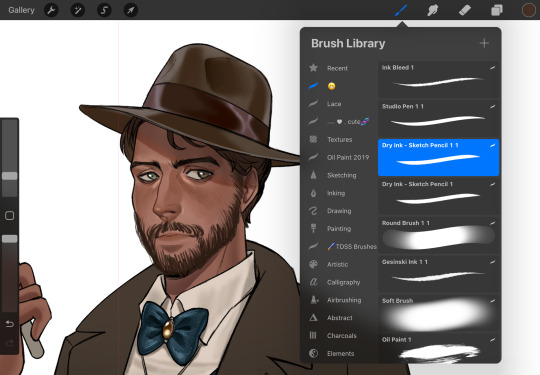Open the Layers panel
Screen dimensions: 540x375
[x=497, y=10]
